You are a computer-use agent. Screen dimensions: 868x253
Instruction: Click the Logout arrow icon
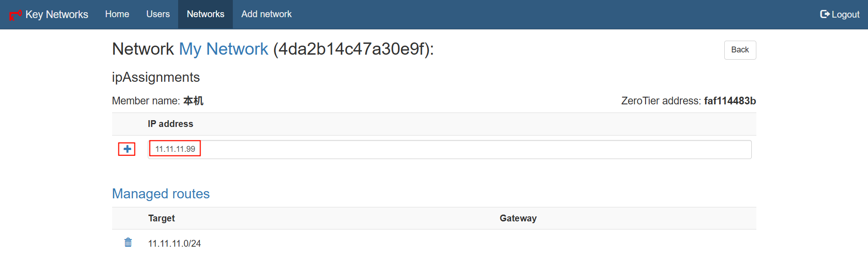(825, 14)
